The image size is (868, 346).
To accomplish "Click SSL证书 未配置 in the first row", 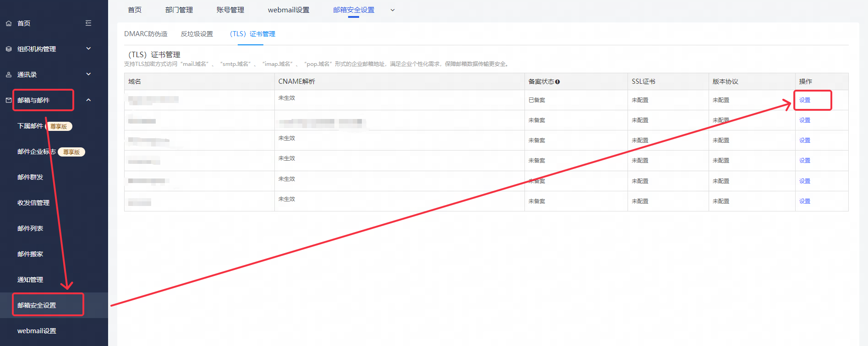I will [x=640, y=100].
